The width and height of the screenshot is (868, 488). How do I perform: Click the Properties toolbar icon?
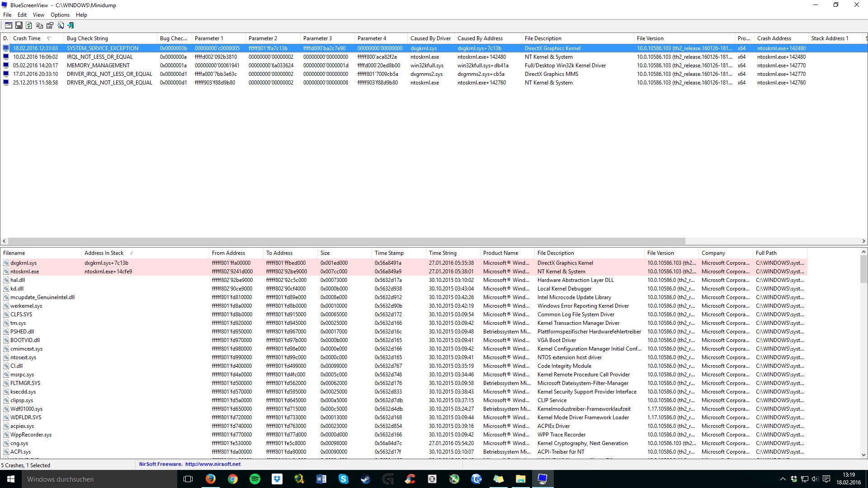(50, 26)
